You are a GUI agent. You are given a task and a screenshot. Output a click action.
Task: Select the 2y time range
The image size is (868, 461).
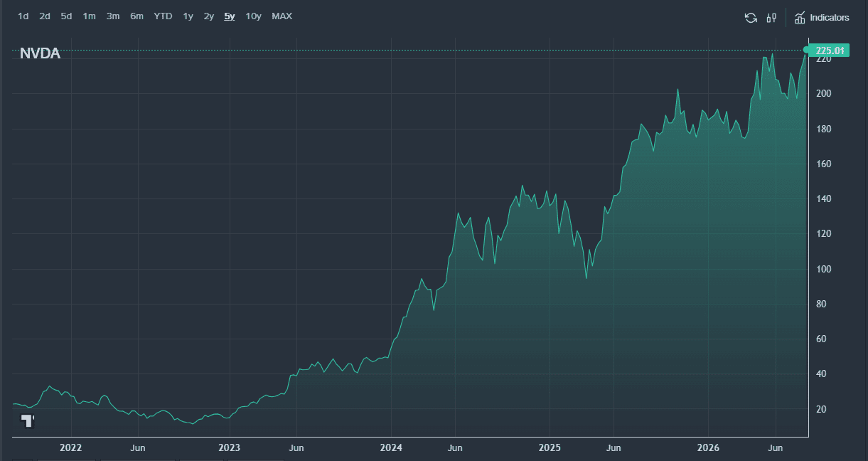coord(209,16)
